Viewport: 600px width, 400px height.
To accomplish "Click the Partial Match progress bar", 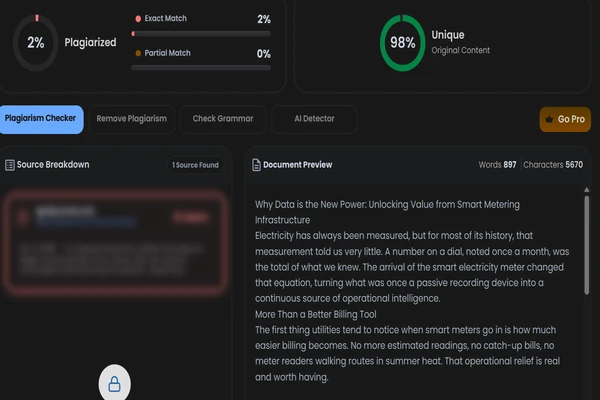I will [x=201, y=68].
